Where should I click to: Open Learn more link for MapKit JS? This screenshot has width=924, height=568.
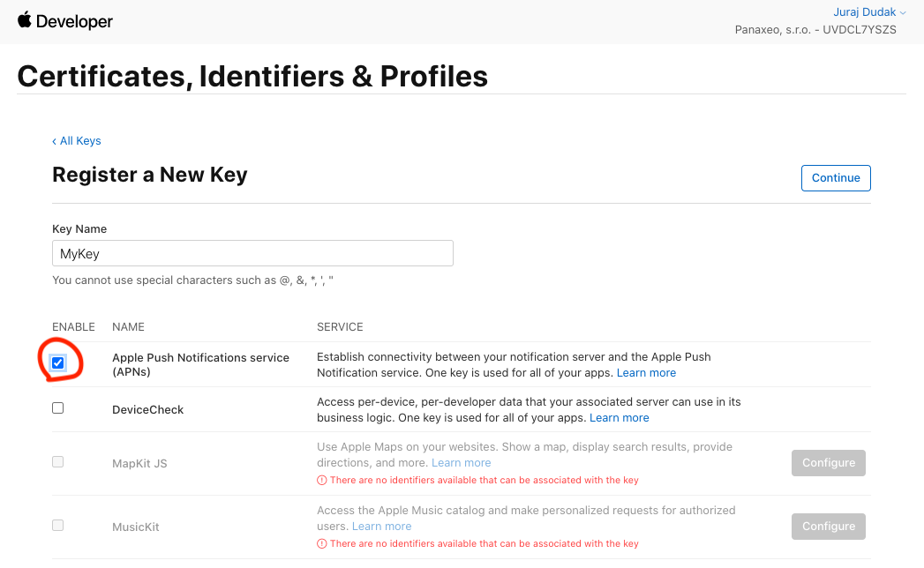coord(461,463)
